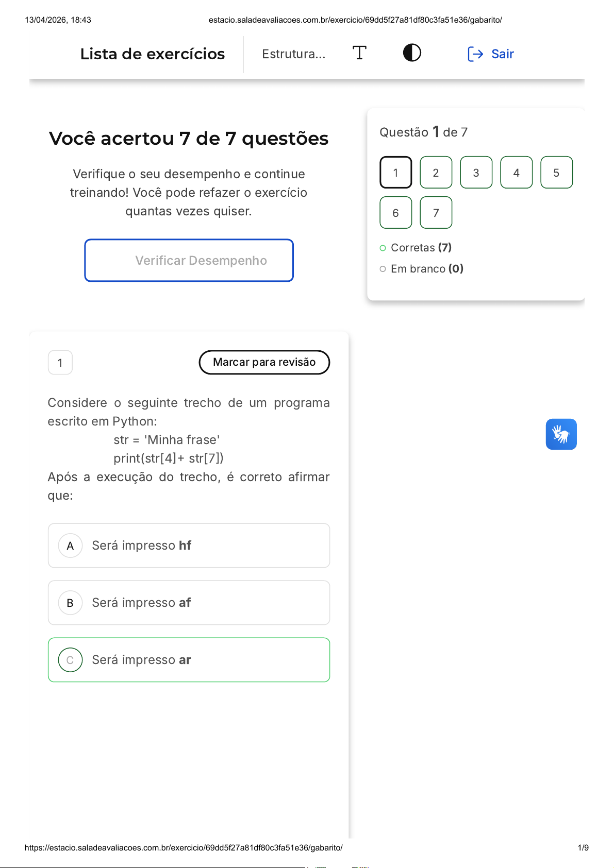The image size is (614, 868).
Task: Open the truncated Estrutura... course title
Action: pyautogui.click(x=293, y=54)
